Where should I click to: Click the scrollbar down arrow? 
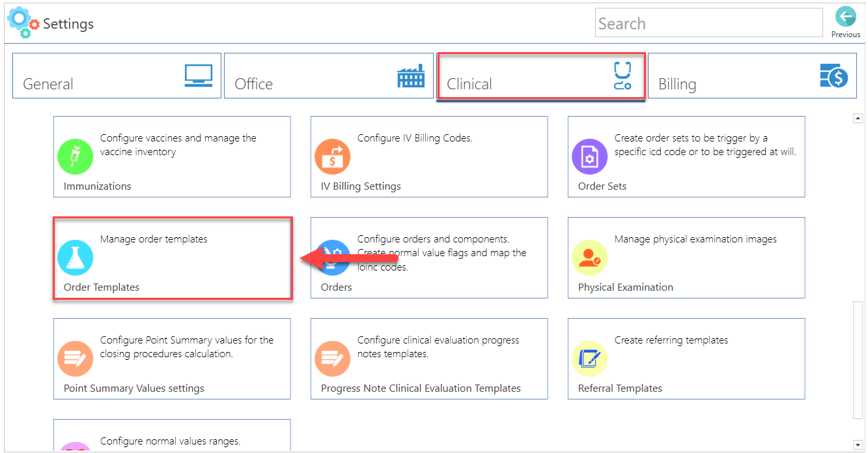pos(858,445)
